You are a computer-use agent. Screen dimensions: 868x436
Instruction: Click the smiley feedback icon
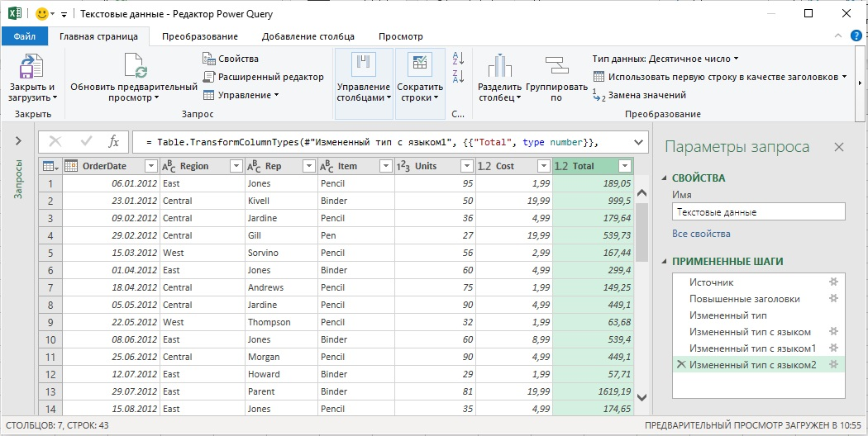41,14
